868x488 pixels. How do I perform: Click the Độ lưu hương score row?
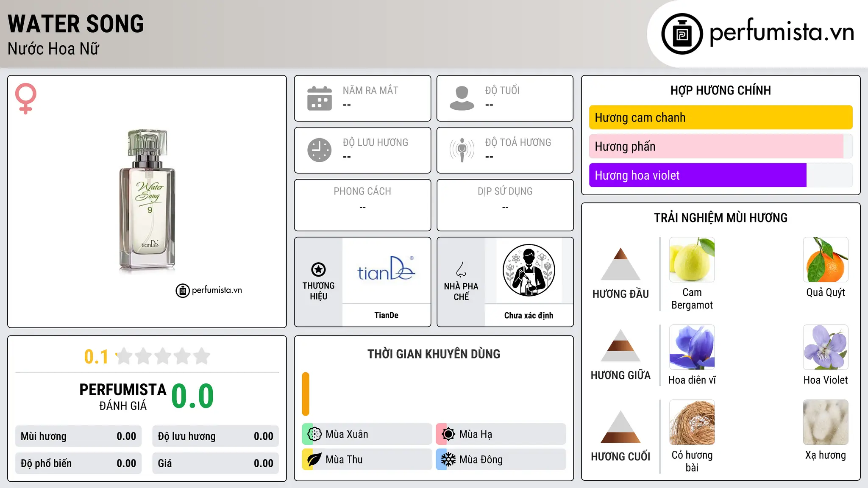215,436
